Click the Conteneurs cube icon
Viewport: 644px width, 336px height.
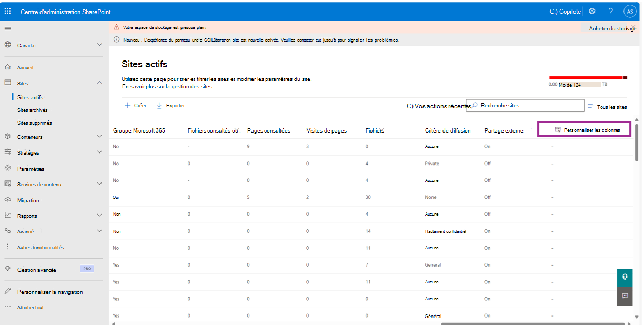8,137
